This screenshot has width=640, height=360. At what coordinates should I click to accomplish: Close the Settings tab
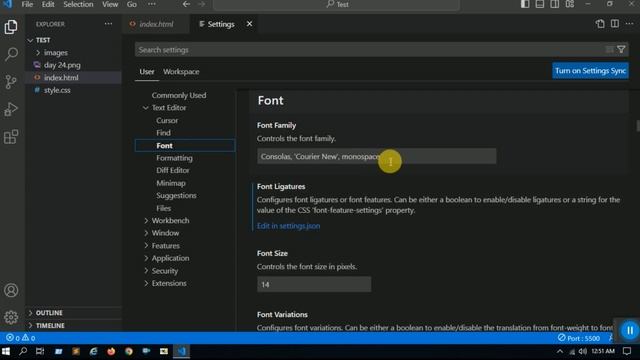click(x=249, y=24)
